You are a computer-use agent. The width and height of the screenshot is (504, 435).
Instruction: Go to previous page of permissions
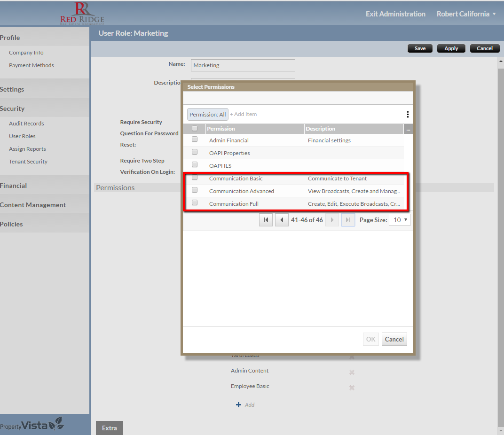[282, 220]
